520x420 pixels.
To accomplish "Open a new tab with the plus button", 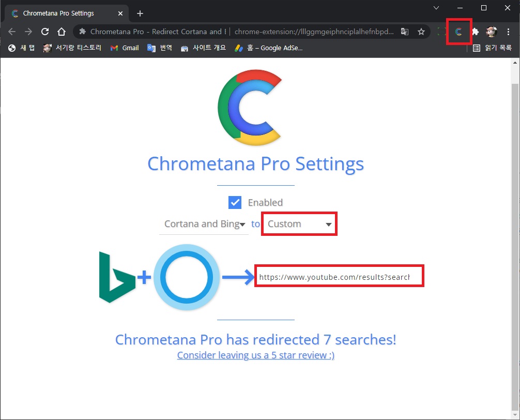I will pyautogui.click(x=140, y=13).
